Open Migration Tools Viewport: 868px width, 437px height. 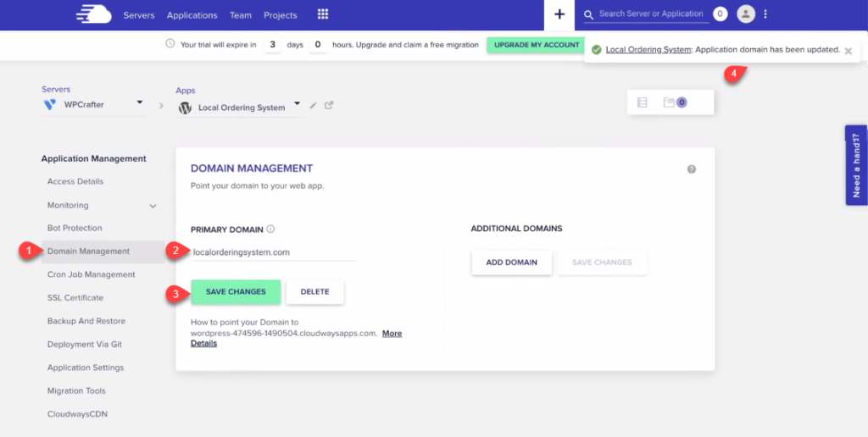coord(76,390)
